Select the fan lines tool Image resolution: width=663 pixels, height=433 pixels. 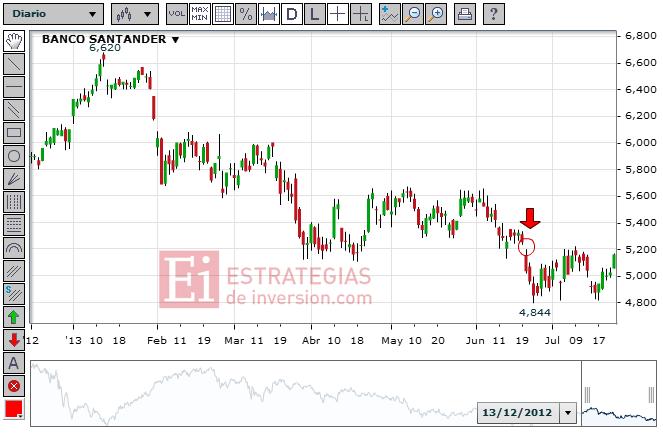point(14,179)
